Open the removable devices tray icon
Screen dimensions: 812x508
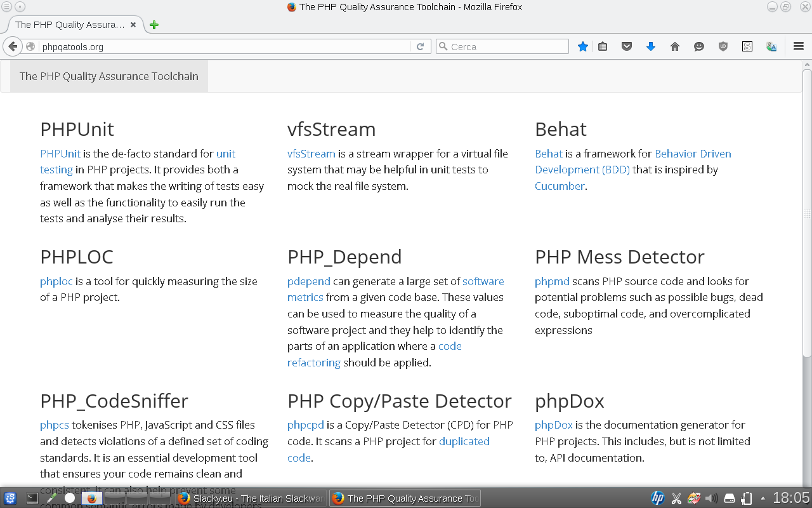730,498
